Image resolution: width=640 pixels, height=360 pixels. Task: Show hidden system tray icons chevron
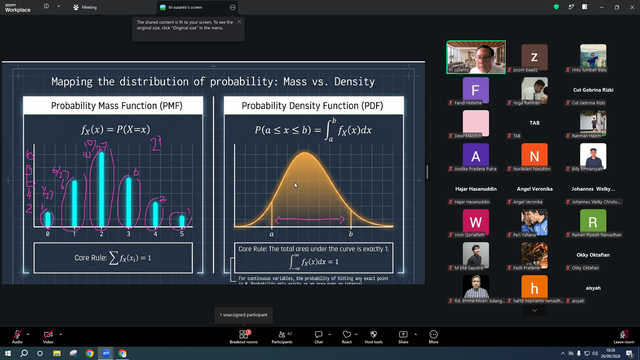(563, 353)
